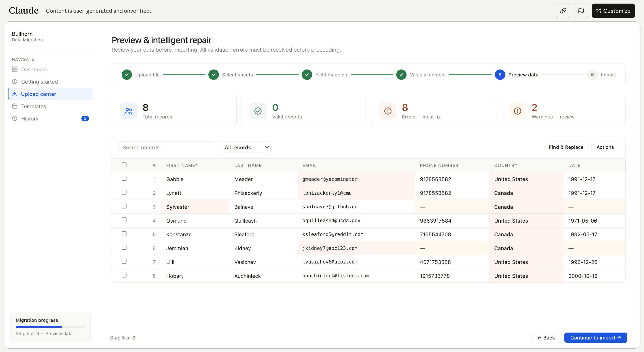The width and height of the screenshot is (644, 352).
Task: Click the Search records input field
Action: pos(167,148)
